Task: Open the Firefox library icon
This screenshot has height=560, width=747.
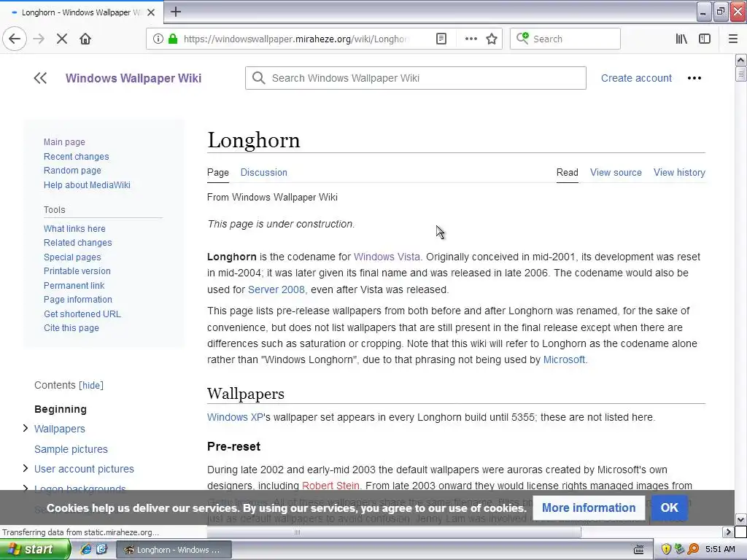Action: tap(681, 39)
